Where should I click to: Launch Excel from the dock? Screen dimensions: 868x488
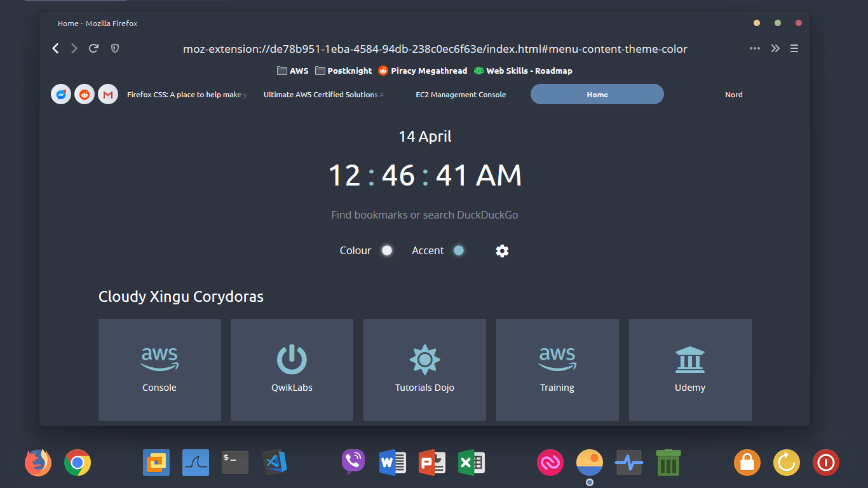[471, 463]
